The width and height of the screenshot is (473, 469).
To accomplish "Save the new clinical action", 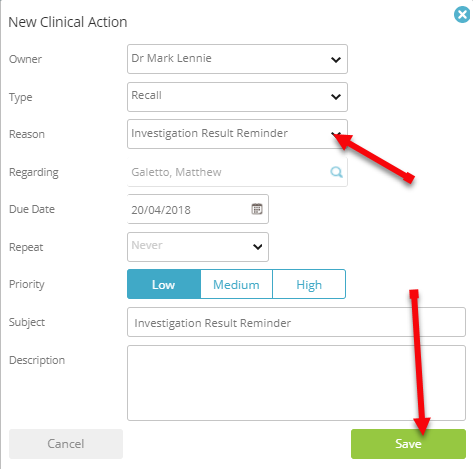I will tap(408, 444).
